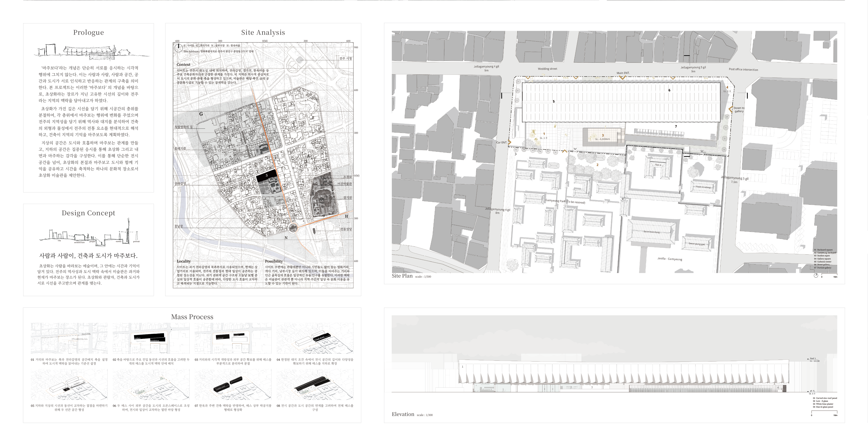Click the Site Plan north compass icon

click(x=816, y=275)
